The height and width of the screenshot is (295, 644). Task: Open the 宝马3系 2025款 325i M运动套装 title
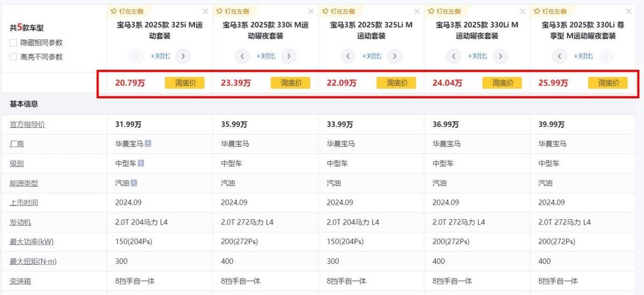160,30
